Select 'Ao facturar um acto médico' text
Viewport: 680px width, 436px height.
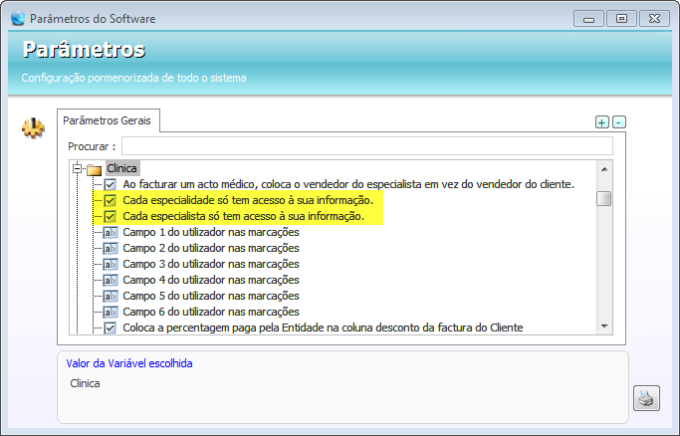tap(348, 184)
